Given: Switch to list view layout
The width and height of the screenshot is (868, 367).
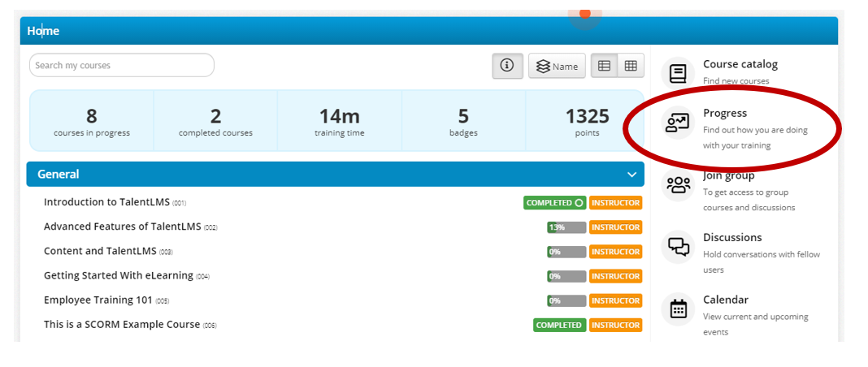Looking at the screenshot, I should pyautogui.click(x=604, y=66).
